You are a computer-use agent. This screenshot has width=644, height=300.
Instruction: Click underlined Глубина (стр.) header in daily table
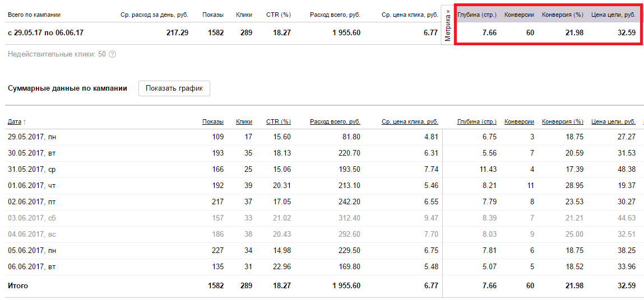[x=476, y=121]
